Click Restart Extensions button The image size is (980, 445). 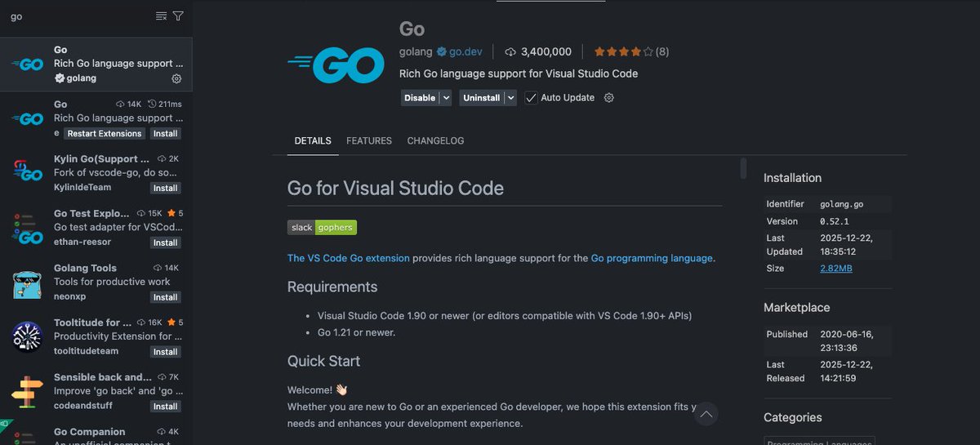[105, 133]
